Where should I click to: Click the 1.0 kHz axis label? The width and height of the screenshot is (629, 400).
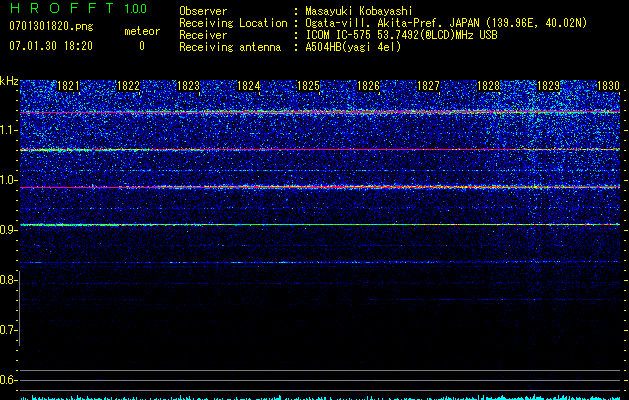(x=9, y=181)
